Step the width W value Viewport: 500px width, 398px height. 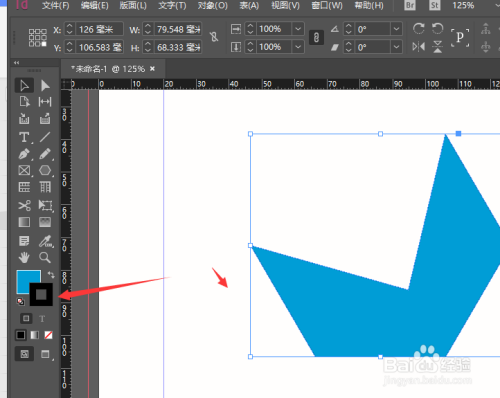[x=148, y=29]
